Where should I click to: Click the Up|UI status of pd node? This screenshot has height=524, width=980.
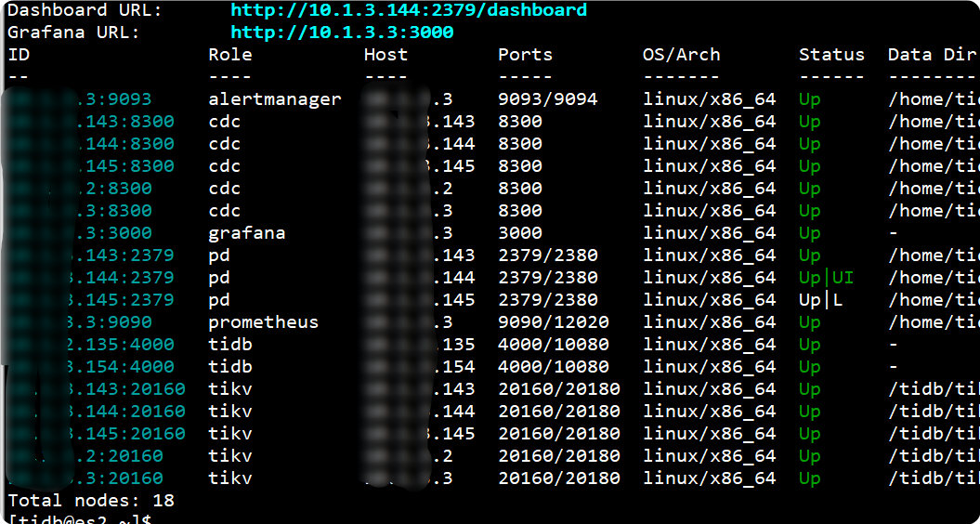tap(826, 278)
